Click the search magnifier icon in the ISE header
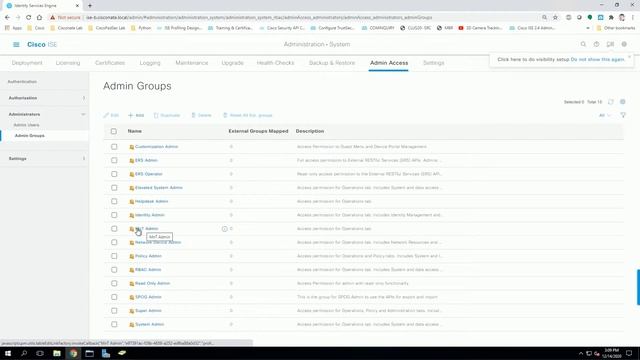 tap(583, 44)
